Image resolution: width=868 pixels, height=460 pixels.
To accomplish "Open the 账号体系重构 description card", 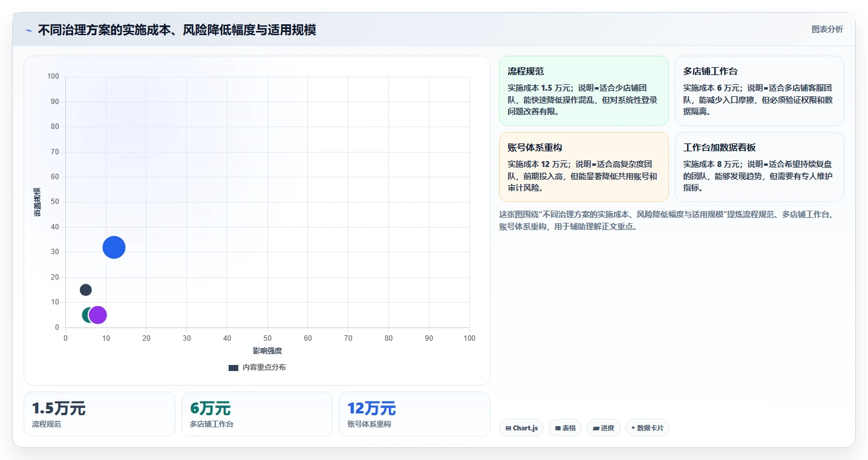I will tap(584, 167).
